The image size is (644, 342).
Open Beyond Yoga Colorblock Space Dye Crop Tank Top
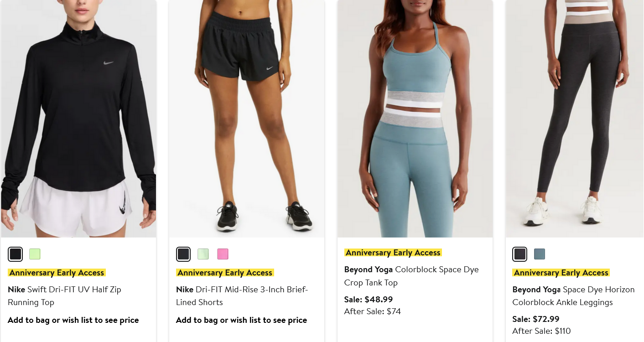[x=411, y=276]
